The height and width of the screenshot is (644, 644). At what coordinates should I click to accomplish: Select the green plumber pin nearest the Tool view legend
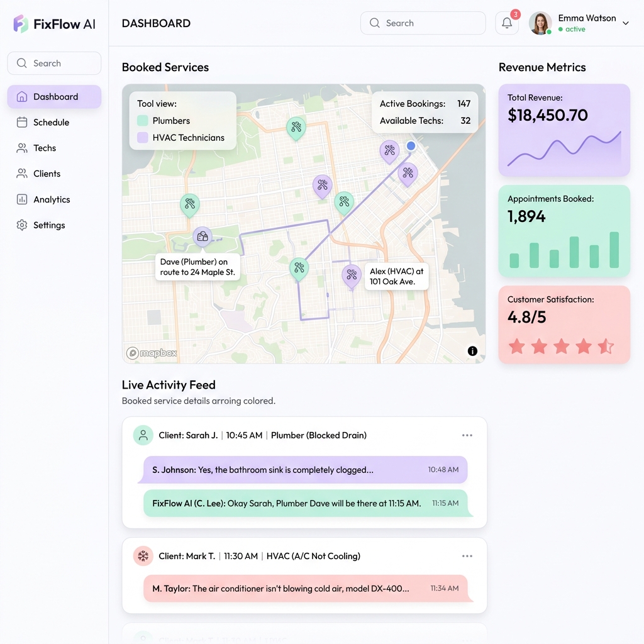pos(296,128)
